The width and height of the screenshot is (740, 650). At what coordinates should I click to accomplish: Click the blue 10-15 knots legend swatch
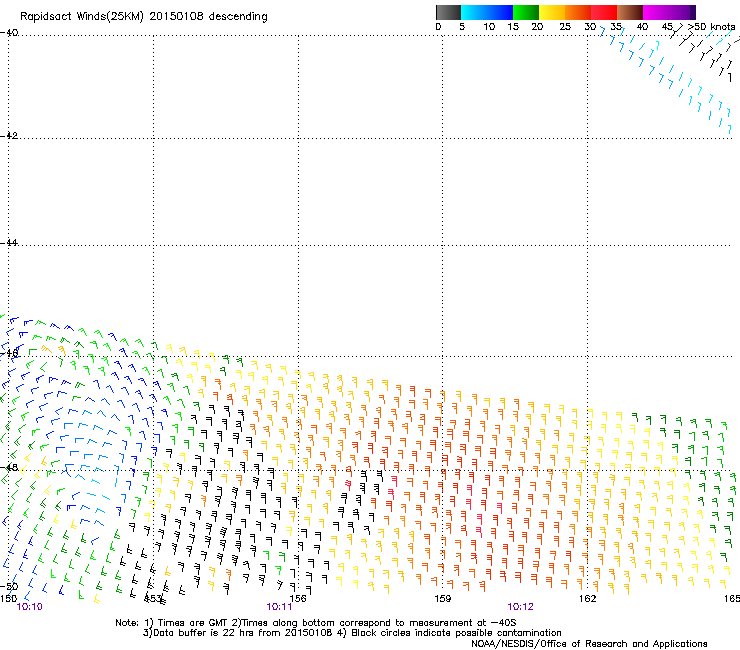point(500,12)
